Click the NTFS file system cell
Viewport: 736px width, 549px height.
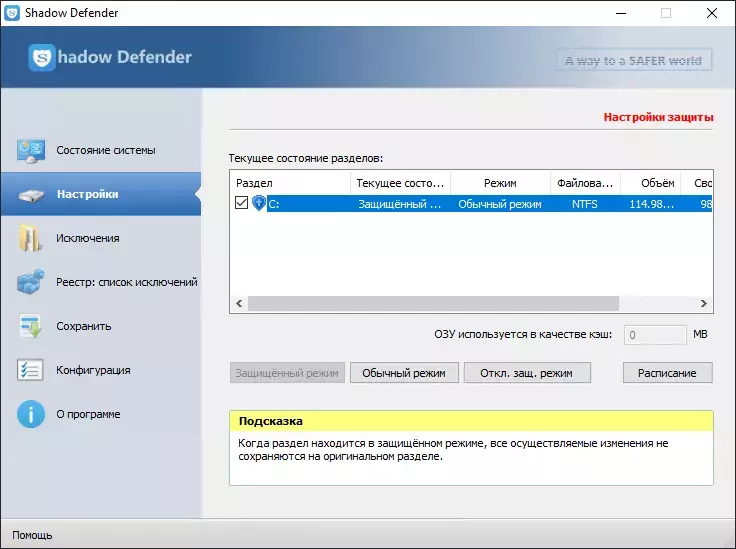click(585, 204)
